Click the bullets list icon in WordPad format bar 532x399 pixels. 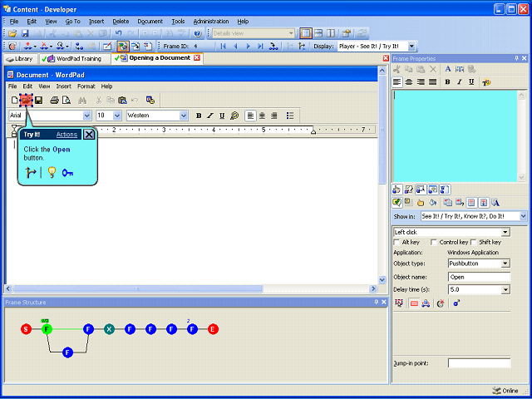290,116
